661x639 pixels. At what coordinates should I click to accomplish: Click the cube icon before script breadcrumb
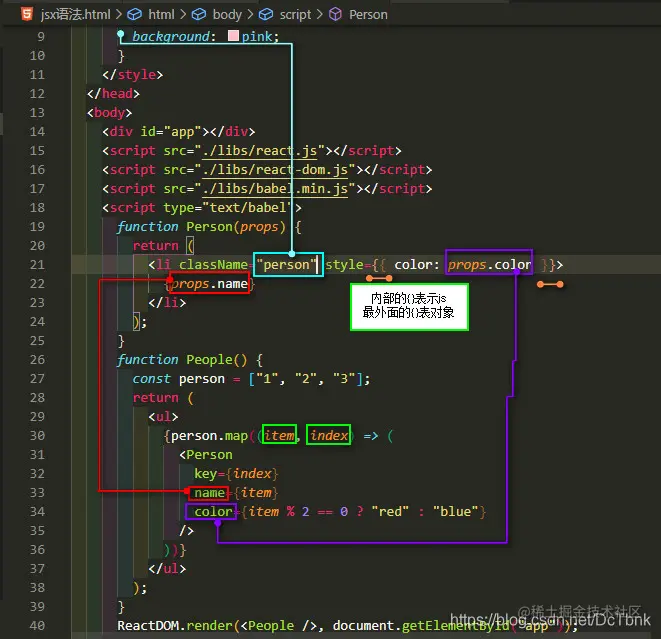[x=266, y=15]
